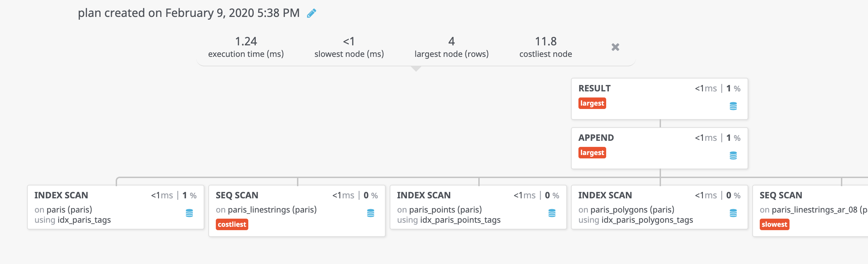Close the plan statistics panel
Screen dimensions: 868x264
tap(615, 47)
